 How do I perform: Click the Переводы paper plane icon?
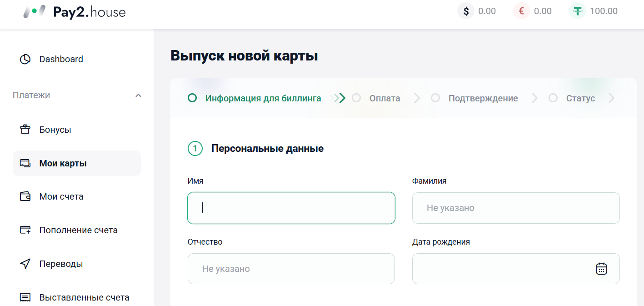click(x=25, y=264)
